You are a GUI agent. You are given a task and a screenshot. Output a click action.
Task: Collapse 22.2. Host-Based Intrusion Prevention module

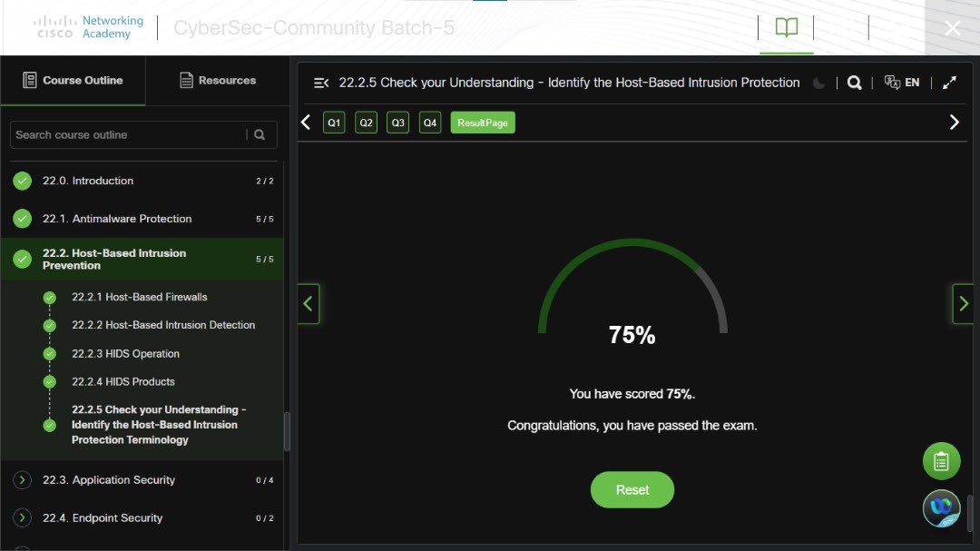pyautogui.click(x=142, y=259)
